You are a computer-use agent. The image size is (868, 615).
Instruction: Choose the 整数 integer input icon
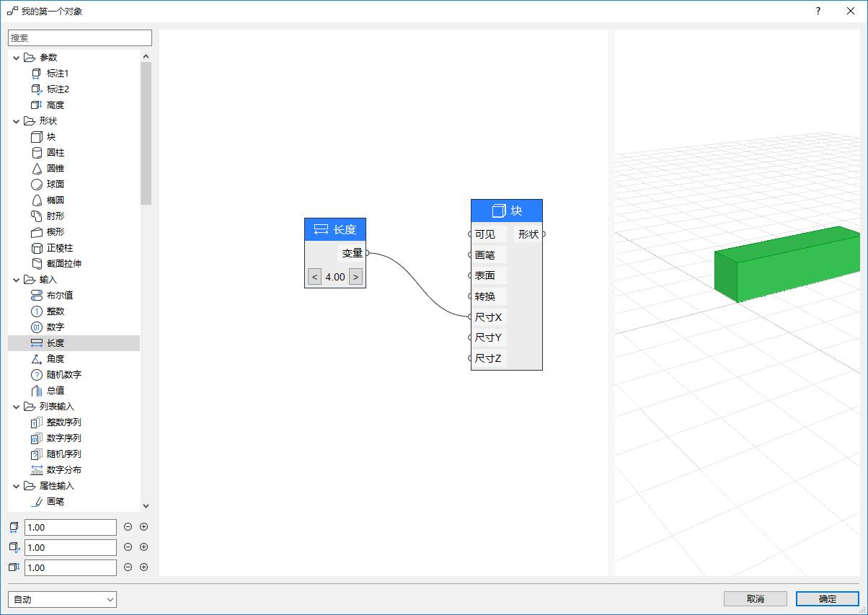(x=37, y=311)
